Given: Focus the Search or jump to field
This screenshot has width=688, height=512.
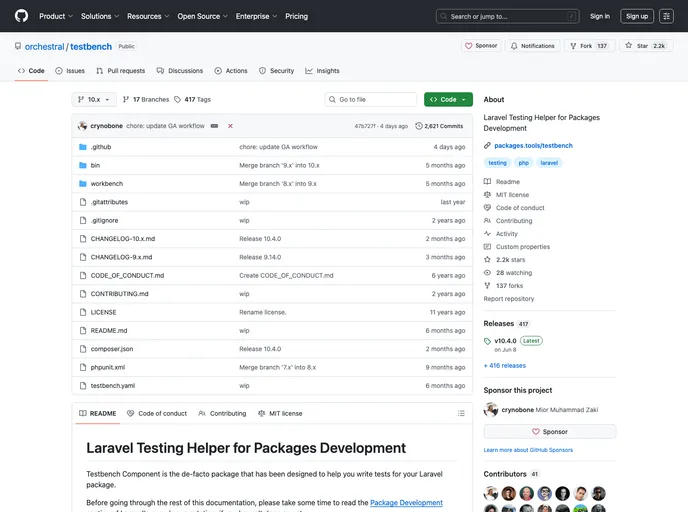Looking at the screenshot, I should pos(507,16).
